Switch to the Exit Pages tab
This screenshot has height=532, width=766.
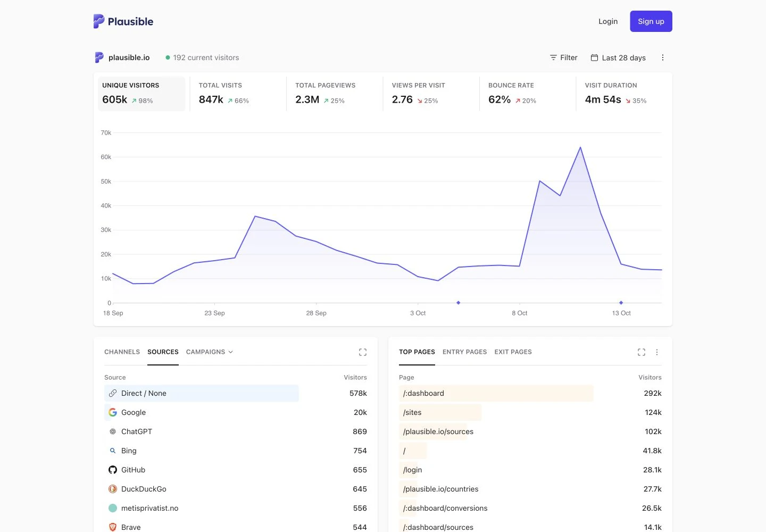coord(513,352)
